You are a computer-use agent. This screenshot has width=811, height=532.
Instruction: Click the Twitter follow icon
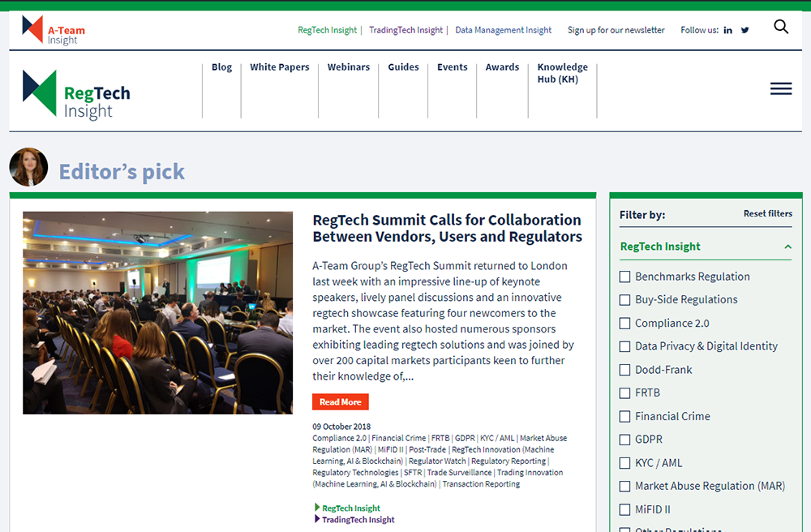pos(744,30)
